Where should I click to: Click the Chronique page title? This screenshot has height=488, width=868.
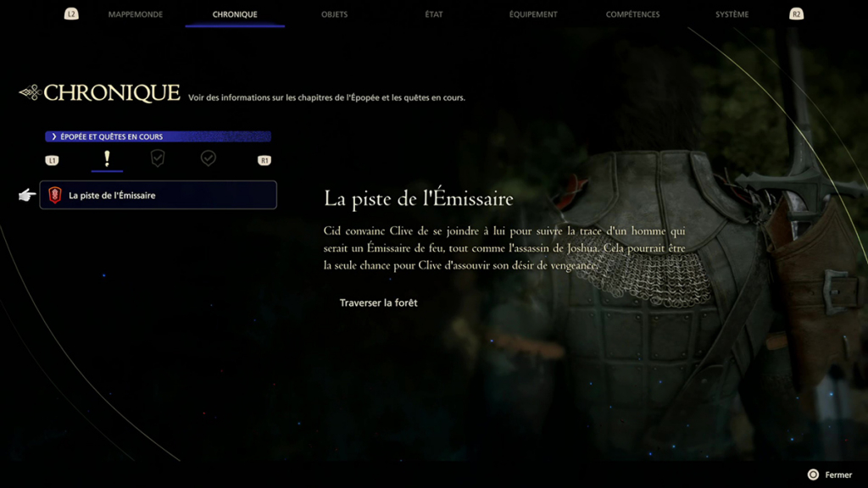[x=112, y=93]
